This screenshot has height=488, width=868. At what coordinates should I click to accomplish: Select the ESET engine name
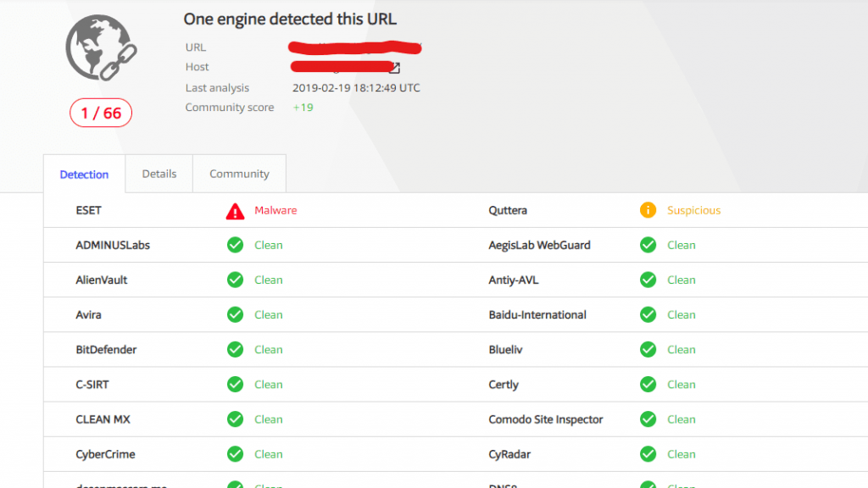88,210
